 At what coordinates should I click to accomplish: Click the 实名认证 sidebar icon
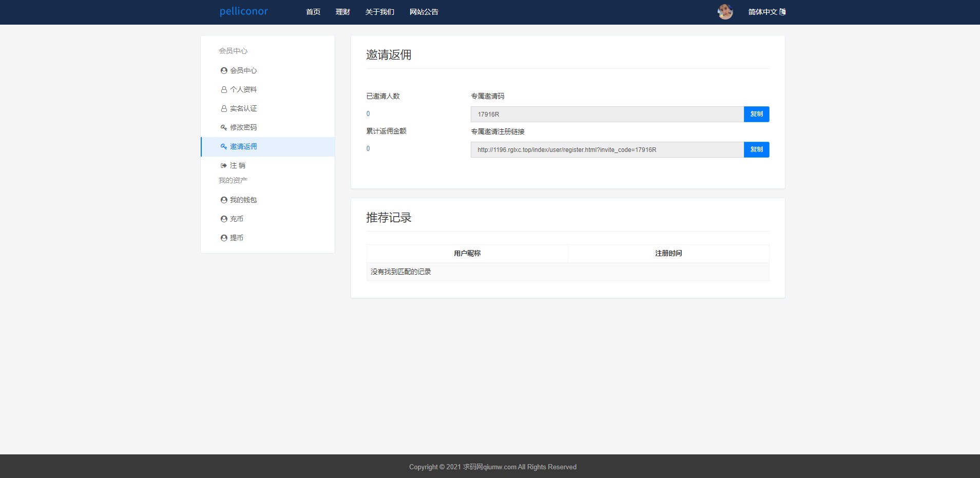point(224,109)
